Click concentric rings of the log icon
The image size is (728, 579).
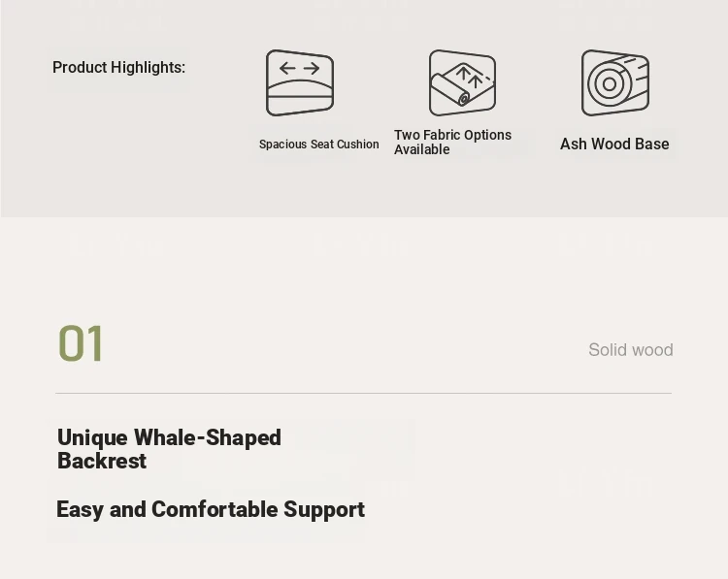(x=609, y=84)
